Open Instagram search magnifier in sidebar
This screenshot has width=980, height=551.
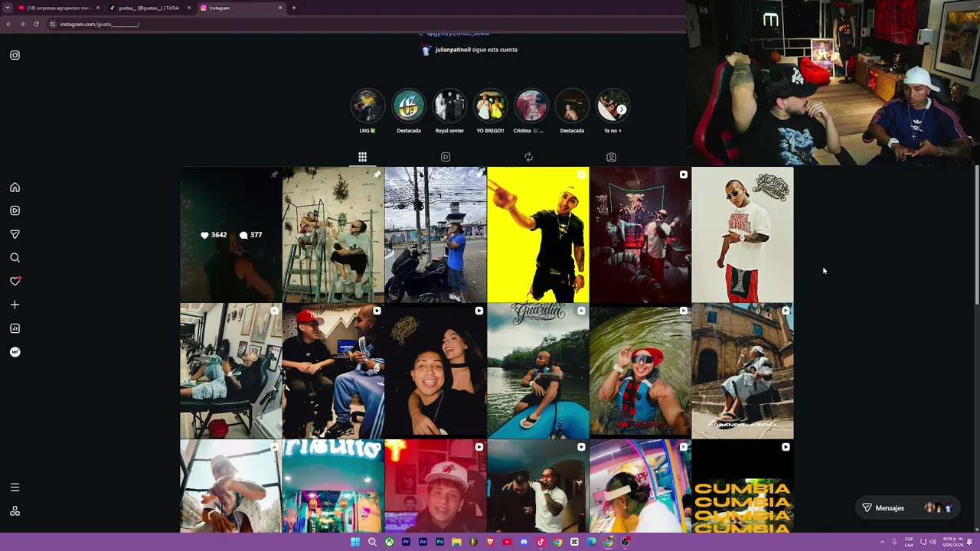click(15, 258)
